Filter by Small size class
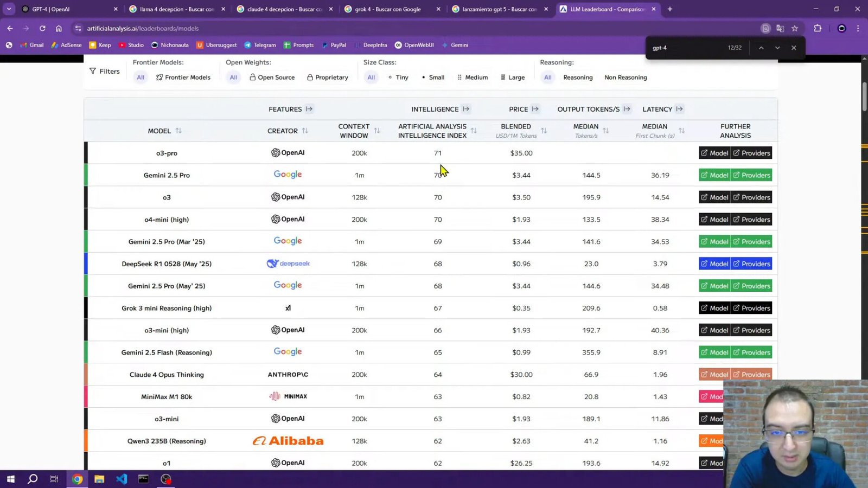This screenshot has width=868, height=488. tap(433, 78)
